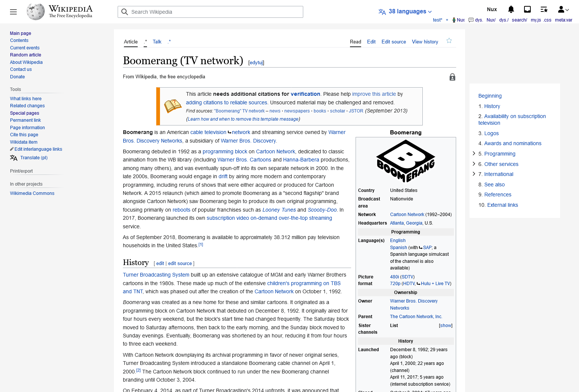
Task: Click the Edit interlanguage links pencil
Action: [x=12, y=149]
